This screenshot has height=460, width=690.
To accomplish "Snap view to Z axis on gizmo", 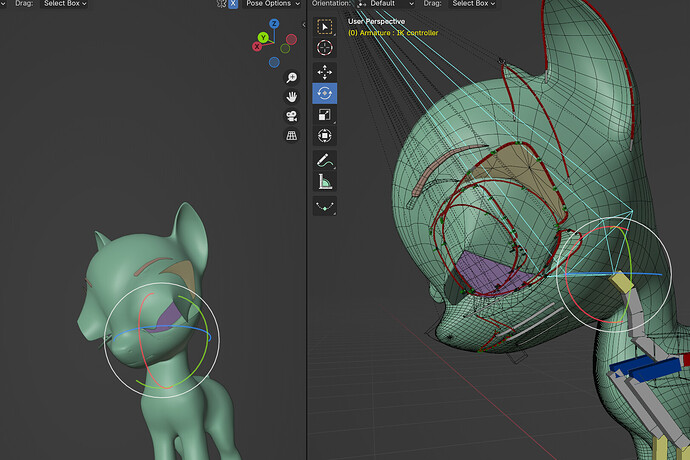I will (274, 24).
